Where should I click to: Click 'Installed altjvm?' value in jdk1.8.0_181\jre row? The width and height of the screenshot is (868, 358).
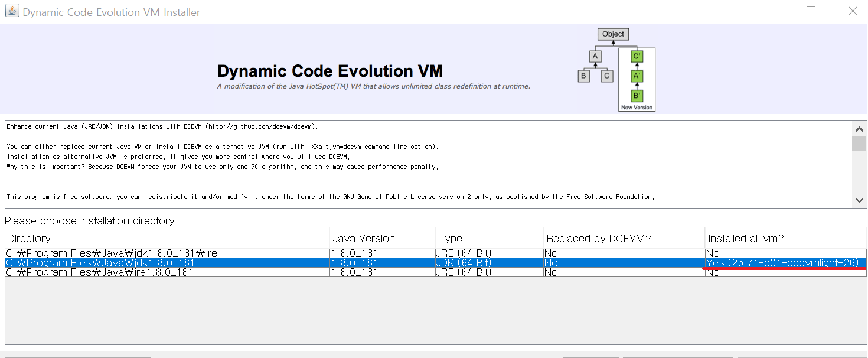click(785, 253)
